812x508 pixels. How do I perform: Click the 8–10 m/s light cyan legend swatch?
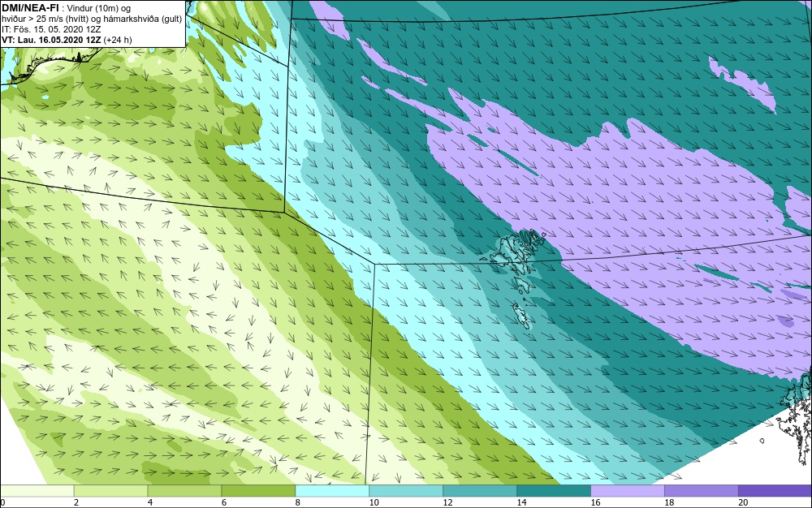click(x=332, y=490)
